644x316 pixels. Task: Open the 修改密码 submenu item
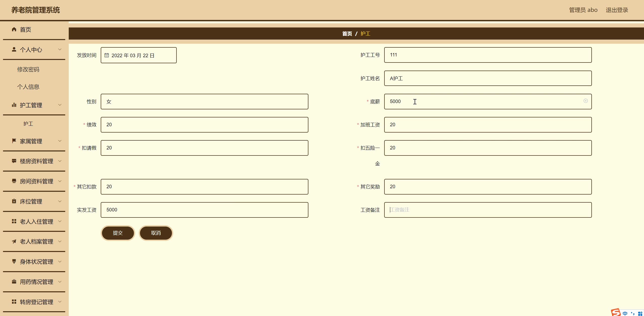pos(28,69)
